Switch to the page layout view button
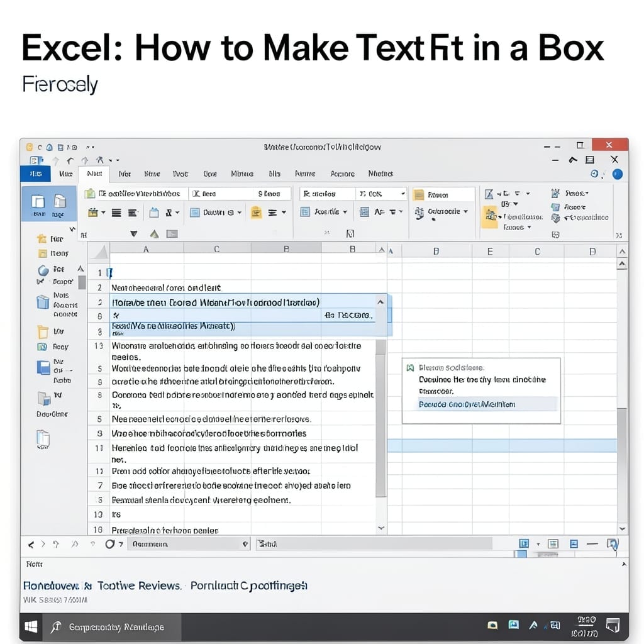The width and height of the screenshot is (644, 644). pyautogui.click(x=553, y=544)
